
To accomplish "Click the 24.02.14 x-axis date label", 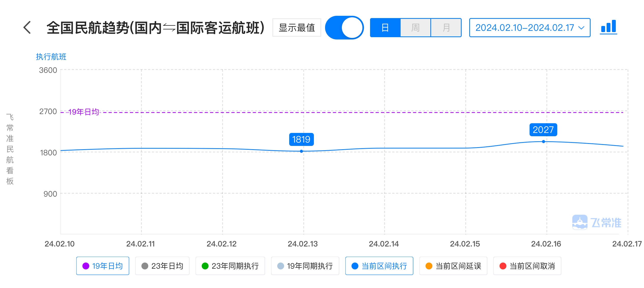I will 384,244.
